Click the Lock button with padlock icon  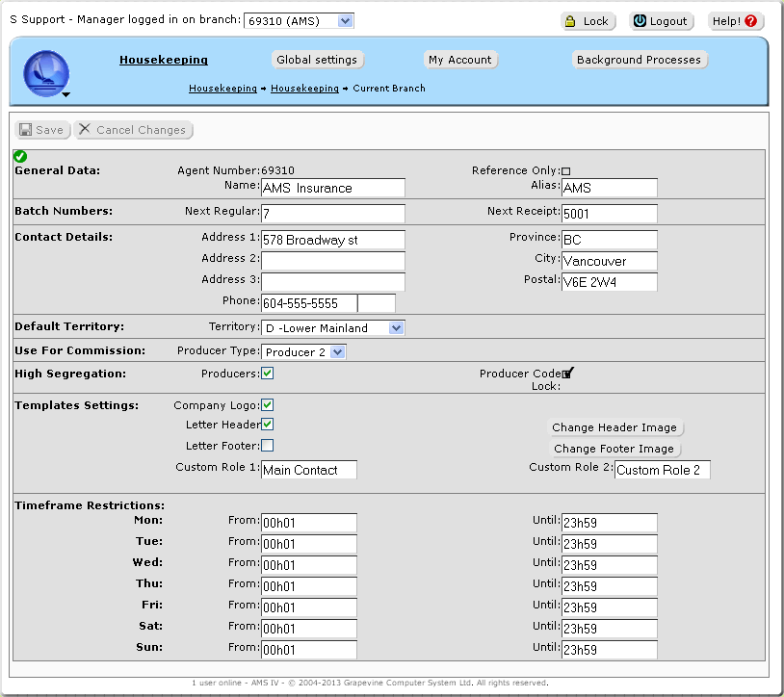coord(588,21)
